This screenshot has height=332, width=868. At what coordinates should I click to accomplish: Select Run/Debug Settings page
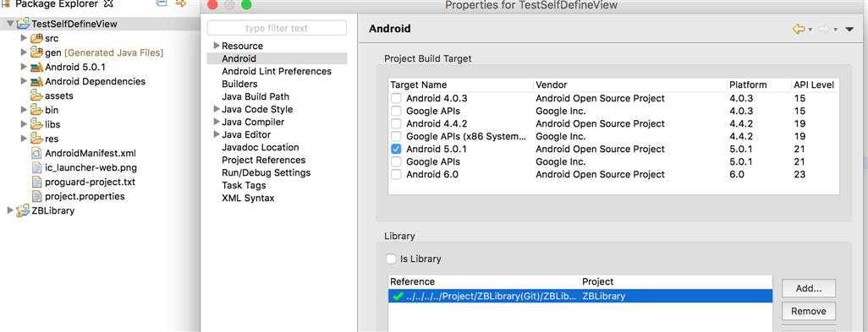pos(266,173)
